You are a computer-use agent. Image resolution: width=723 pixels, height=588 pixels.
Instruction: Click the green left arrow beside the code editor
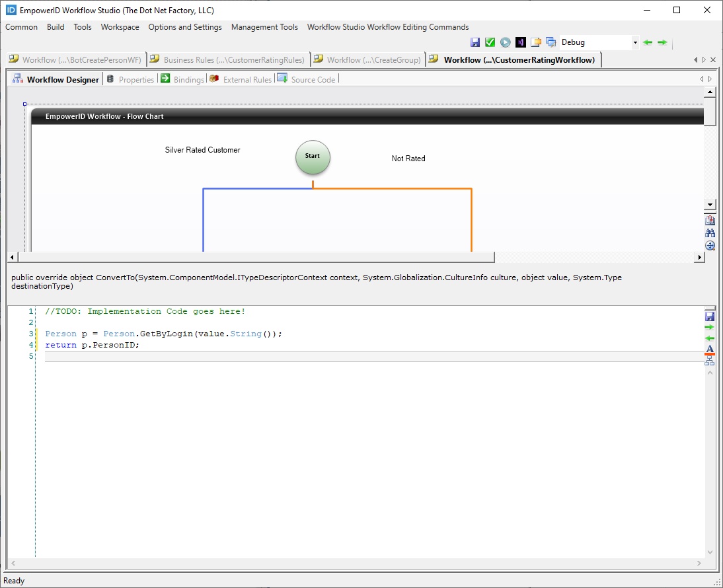click(x=710, y=338)
